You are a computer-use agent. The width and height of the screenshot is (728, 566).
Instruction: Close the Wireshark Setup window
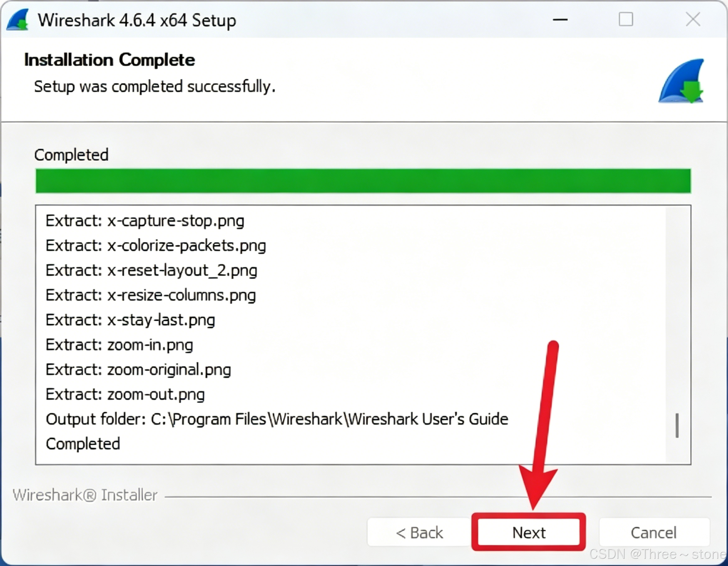[x=693, y=19]
